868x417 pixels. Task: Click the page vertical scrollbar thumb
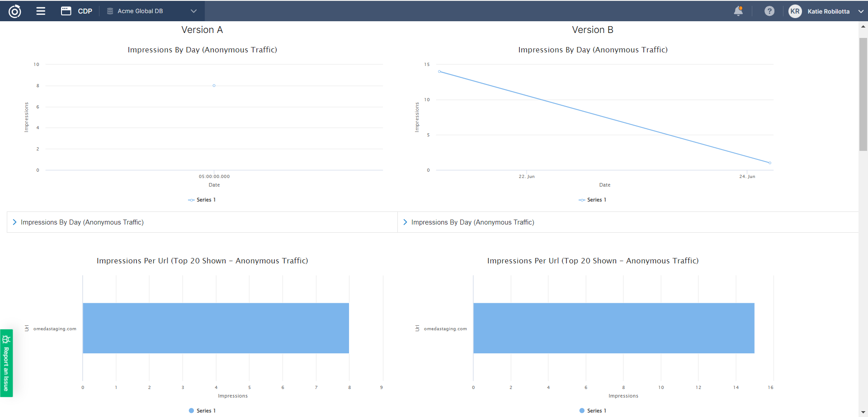[863, 94]
